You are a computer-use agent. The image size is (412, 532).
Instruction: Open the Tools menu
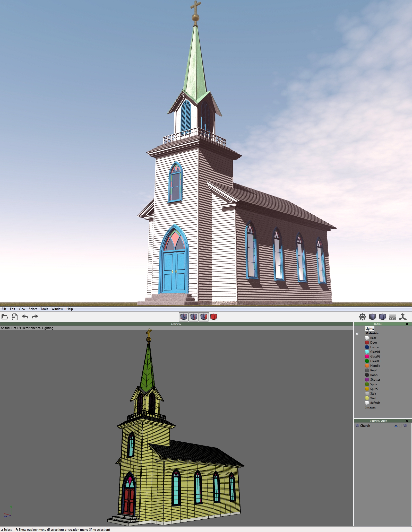pyautogui.click(x=44, y=309)
